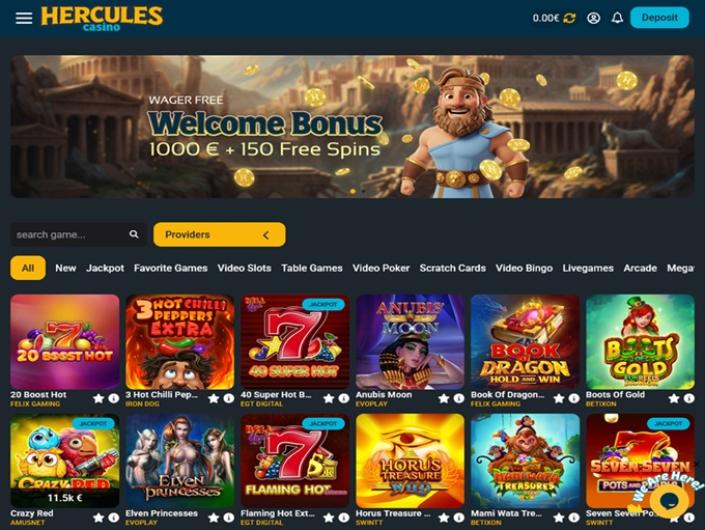Refresh the balance using the sync icon
The height and width of the screenshot is (530, 705).
click(x=570, y=18)
